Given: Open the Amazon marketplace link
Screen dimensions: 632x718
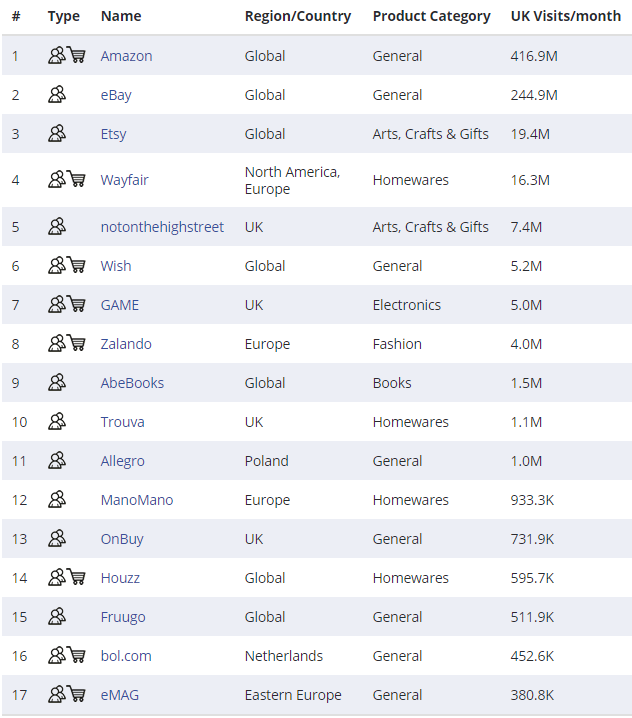Looking at the screenshot, I should pos(126,56).
